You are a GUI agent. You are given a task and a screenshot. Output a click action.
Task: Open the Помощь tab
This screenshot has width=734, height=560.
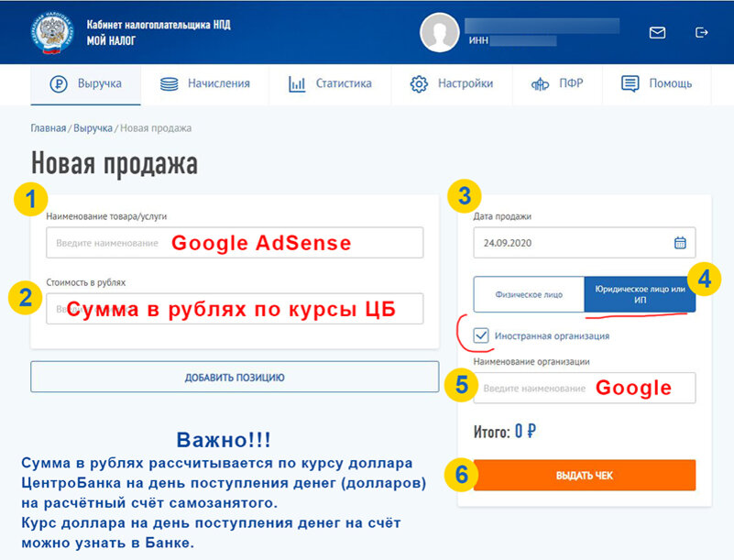656,84
